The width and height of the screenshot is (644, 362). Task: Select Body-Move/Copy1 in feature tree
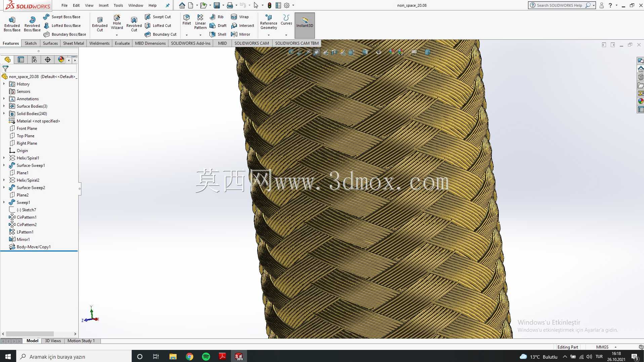(x=34, y=247)
